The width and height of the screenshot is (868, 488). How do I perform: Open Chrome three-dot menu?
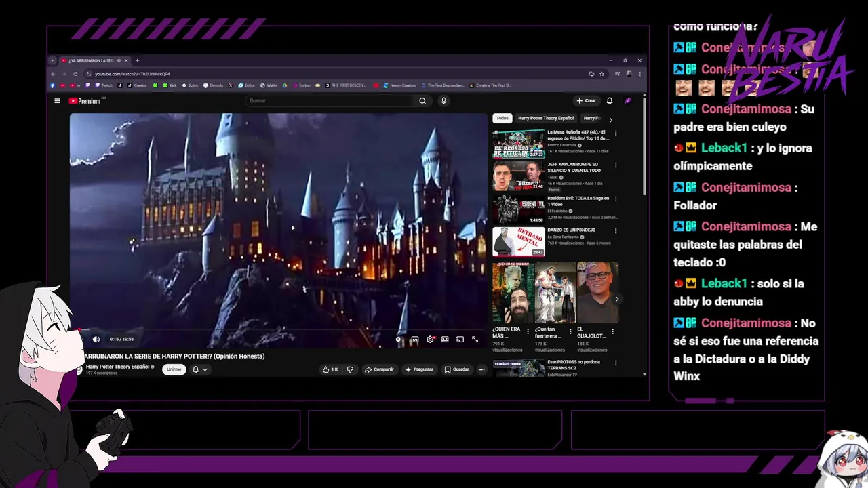click(x=639, y=74)
